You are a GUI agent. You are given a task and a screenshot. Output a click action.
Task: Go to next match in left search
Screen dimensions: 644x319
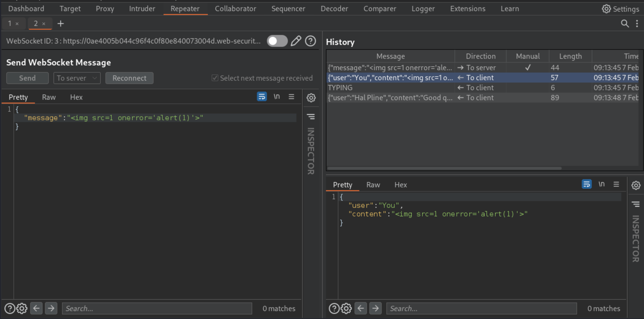pyautogui.click(x=51, y=308)
